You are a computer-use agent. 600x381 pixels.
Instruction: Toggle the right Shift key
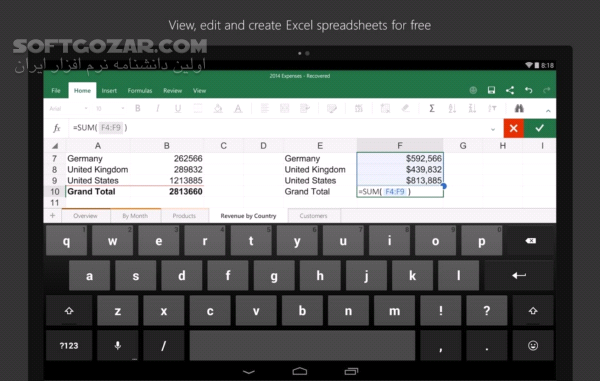[x=533, y=311]
